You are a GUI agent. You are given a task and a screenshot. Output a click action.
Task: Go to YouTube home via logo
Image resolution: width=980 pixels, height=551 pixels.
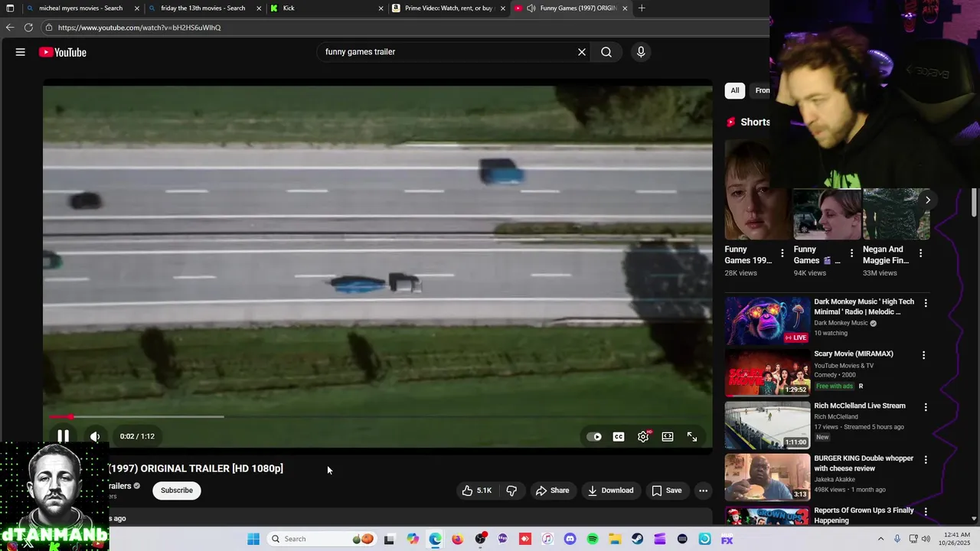pyautogui.click(x=63, y=52)
